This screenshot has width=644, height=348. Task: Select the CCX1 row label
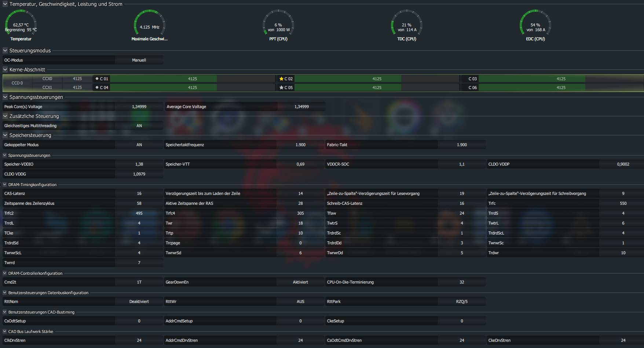(x=47, y=88)
